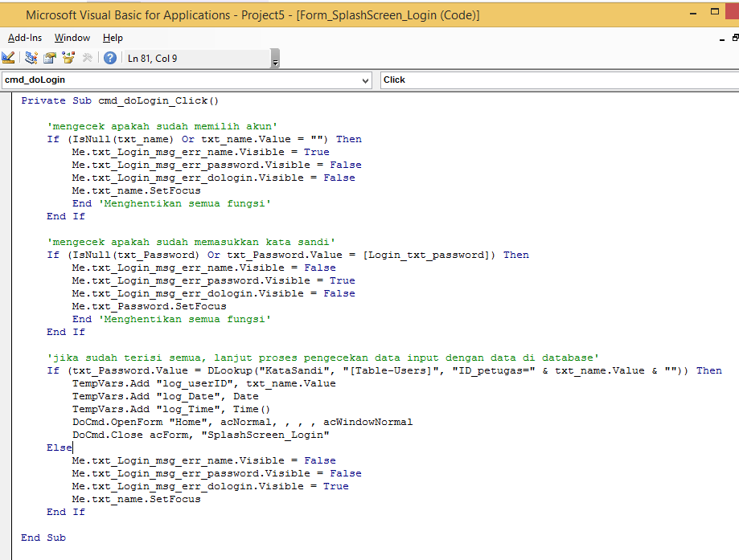739x560 pixels.
Task: Restore the code window size
Action: 733,39
